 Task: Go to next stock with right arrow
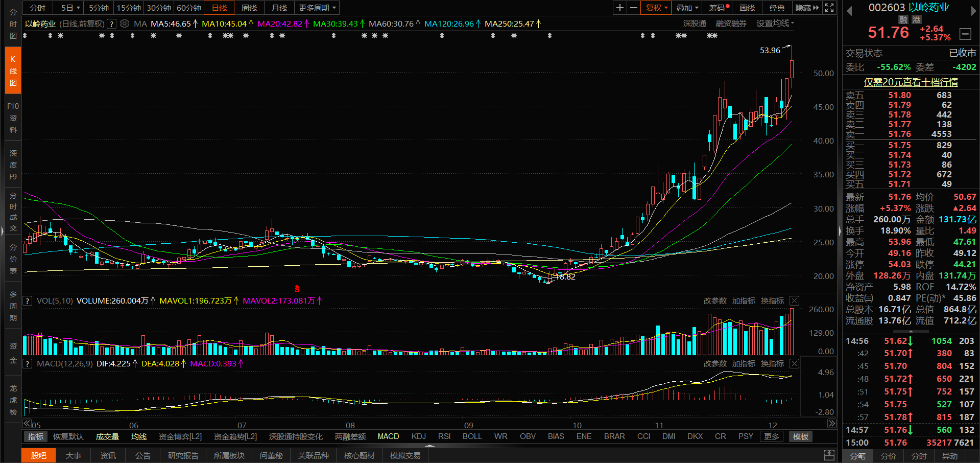973,11
